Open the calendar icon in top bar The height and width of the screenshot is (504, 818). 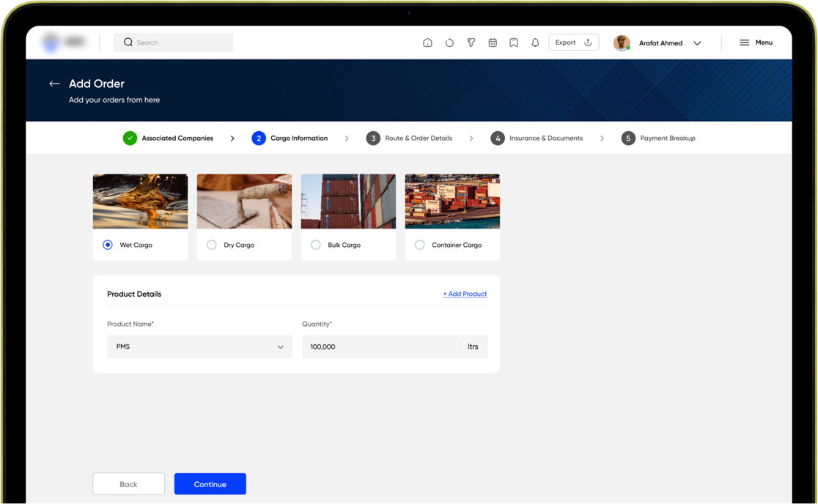click(493, 42)
